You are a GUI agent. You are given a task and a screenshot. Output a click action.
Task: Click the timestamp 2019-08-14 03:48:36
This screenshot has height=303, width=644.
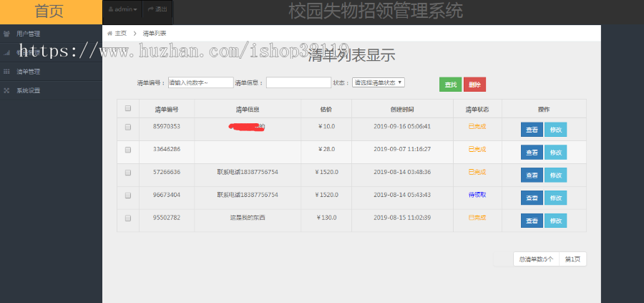[x=402, y=172]
